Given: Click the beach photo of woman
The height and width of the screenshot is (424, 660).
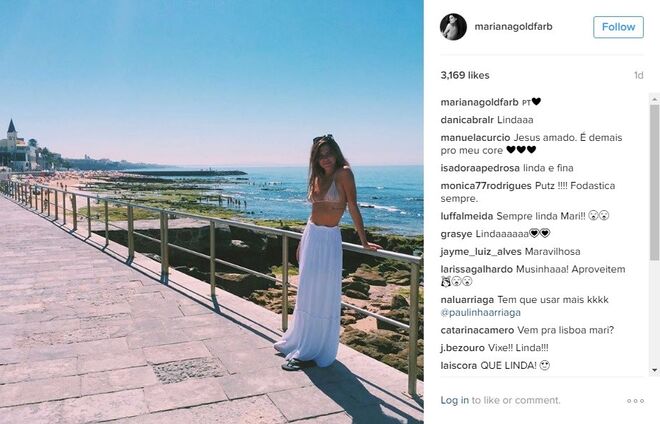Looking at the screenshot, I should click(x=212, y=212).
